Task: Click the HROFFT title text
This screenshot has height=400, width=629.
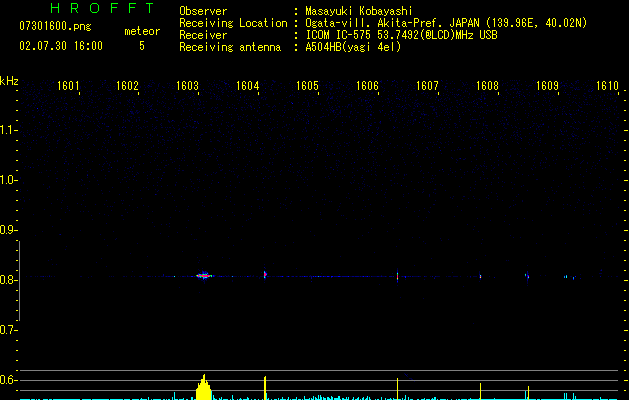Action: click(102, 8)
